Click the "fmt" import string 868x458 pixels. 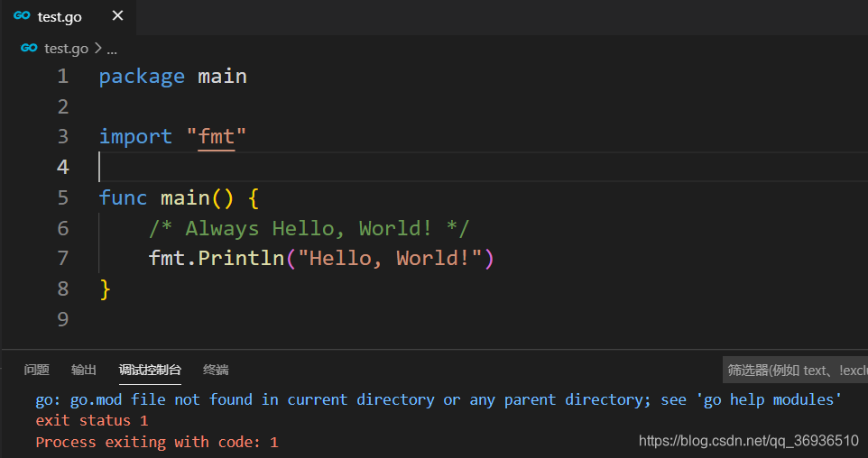(x=217, y=137)
